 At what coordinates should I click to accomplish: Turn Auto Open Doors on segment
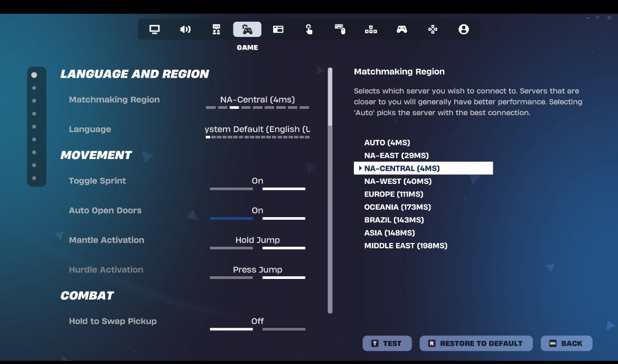284,219
